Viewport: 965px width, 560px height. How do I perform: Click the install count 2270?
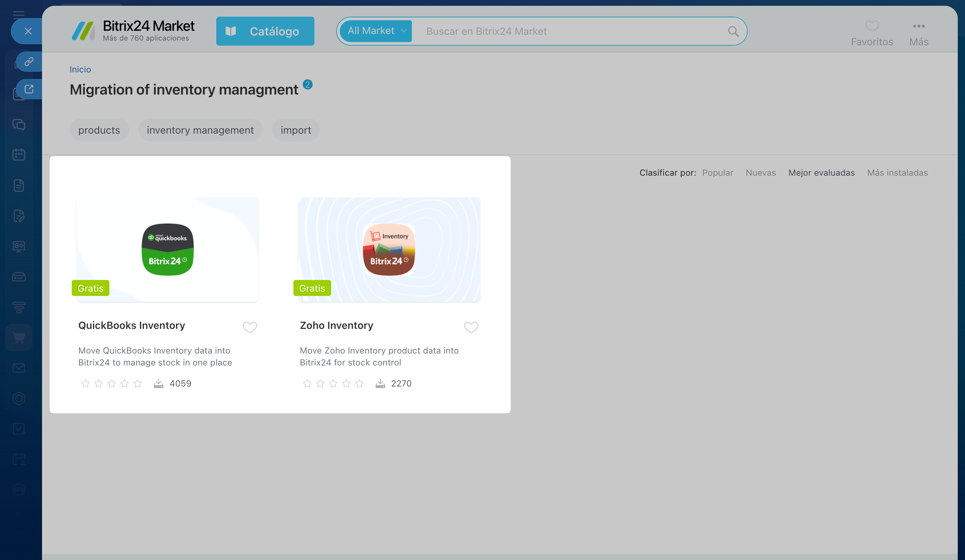pyautogui.click(x=401, y=384)
